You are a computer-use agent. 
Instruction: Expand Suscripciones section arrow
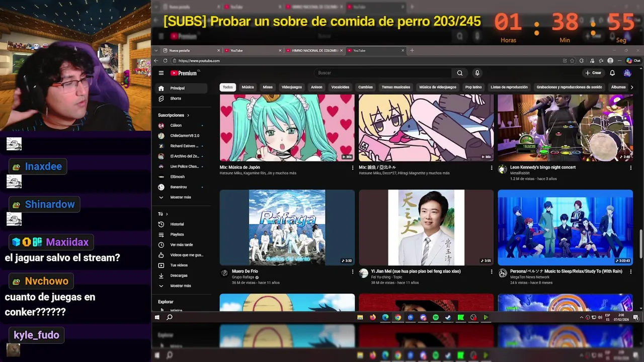point(188,115)
